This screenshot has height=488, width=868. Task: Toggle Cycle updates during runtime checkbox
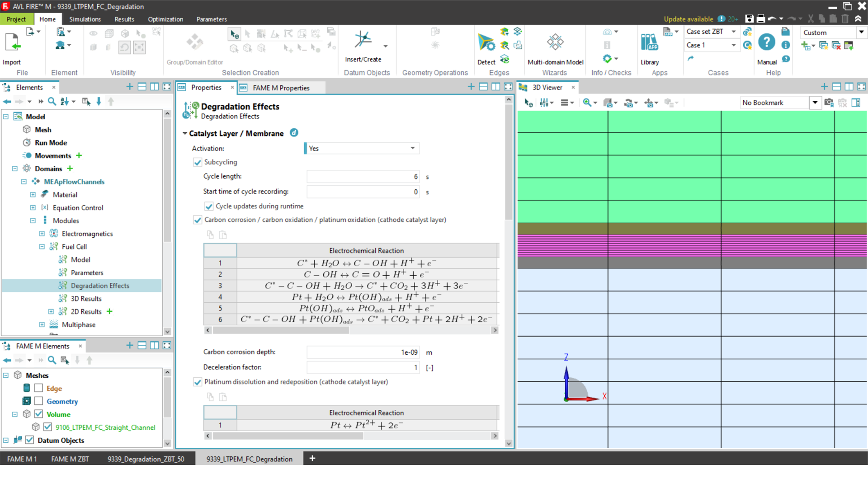[x=209, y=206]
